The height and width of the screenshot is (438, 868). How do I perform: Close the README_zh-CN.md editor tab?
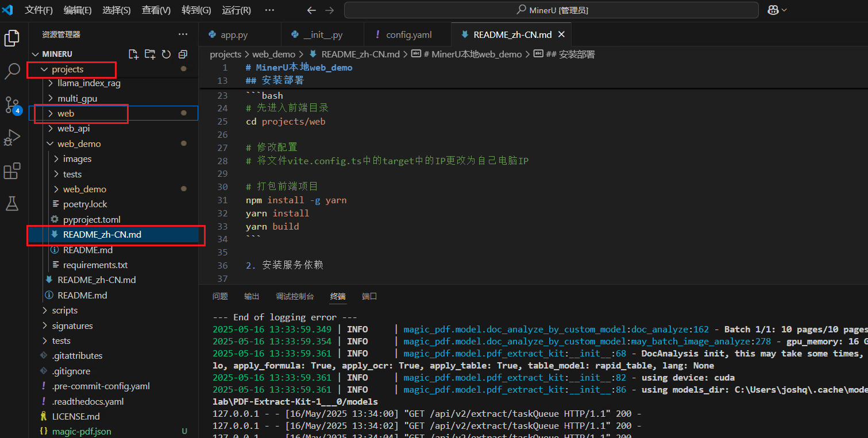pos(562,34)
